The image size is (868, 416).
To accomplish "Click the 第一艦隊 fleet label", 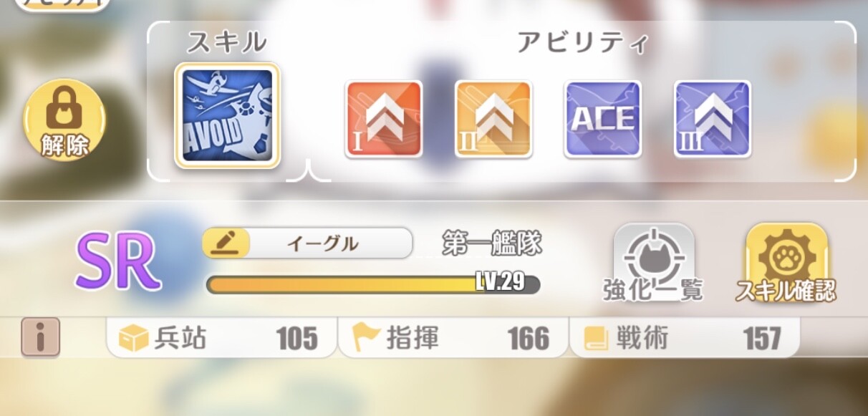I will 491,244.
